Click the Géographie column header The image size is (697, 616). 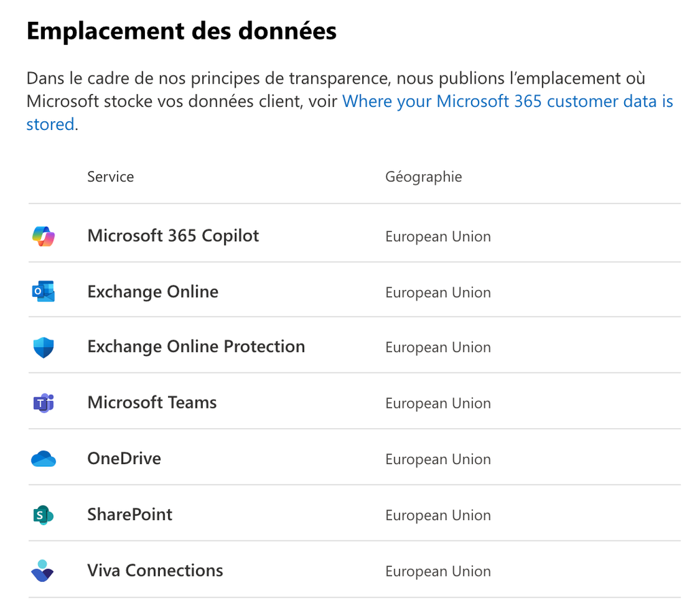pos(423,178)
